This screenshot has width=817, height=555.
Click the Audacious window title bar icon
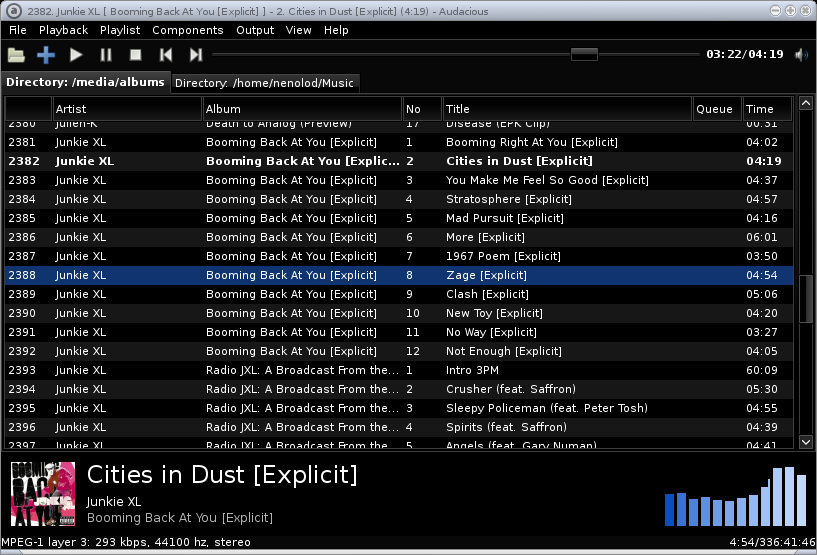(14, 11)
